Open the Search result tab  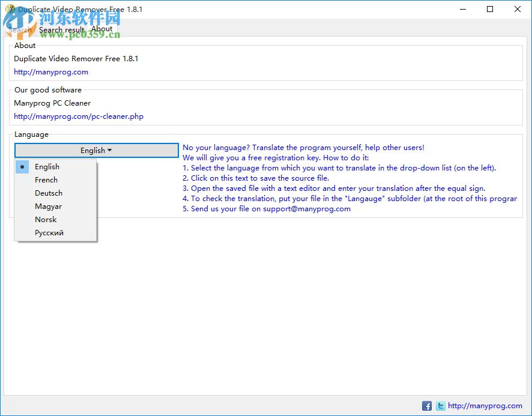pyautogui.click(x=61, y=29)
